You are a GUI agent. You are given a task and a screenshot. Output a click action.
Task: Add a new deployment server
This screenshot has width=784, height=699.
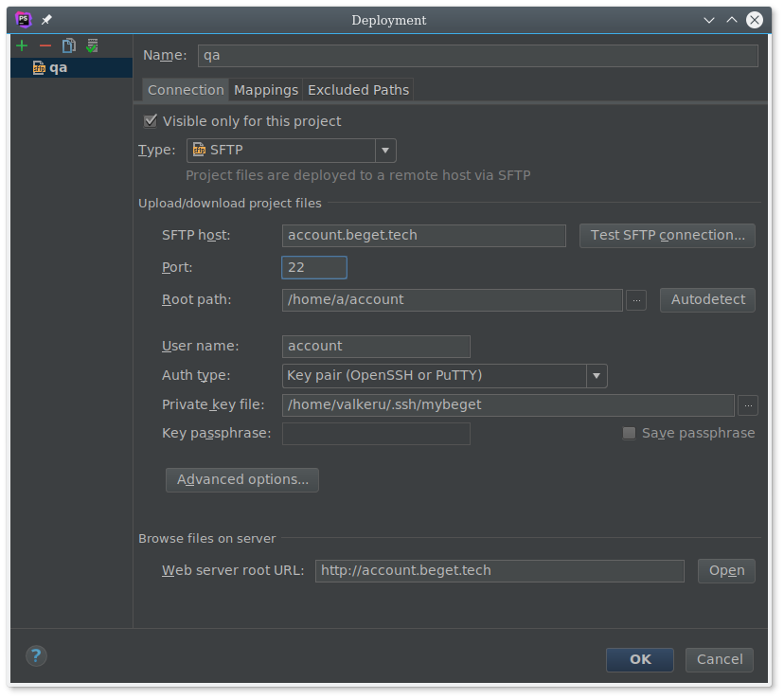tap(22, 45)
